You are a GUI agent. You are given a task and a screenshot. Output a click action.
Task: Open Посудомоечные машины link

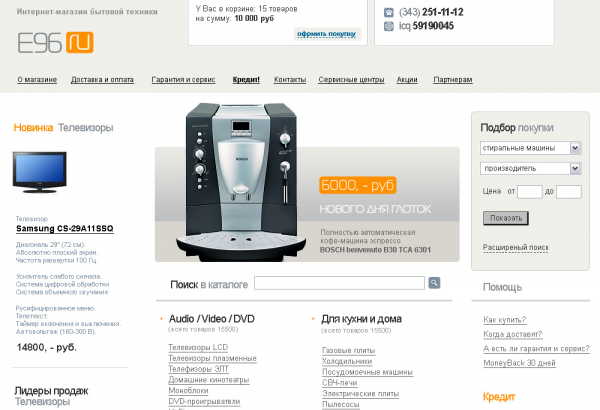point(367,372)
